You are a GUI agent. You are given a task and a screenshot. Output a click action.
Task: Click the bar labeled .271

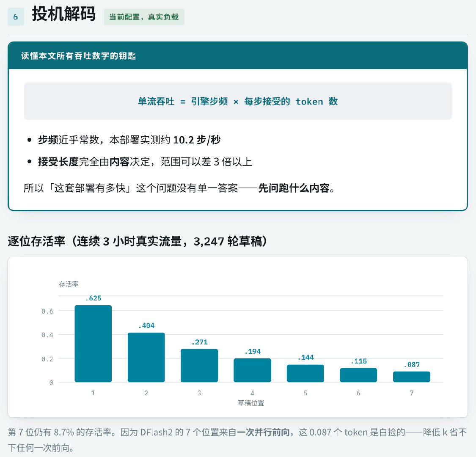[199, 365]
